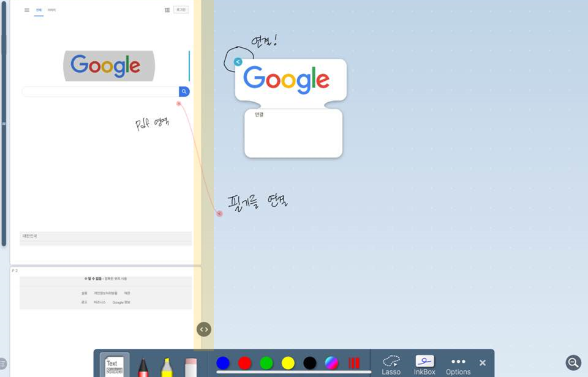Open the Options menu

458,367
